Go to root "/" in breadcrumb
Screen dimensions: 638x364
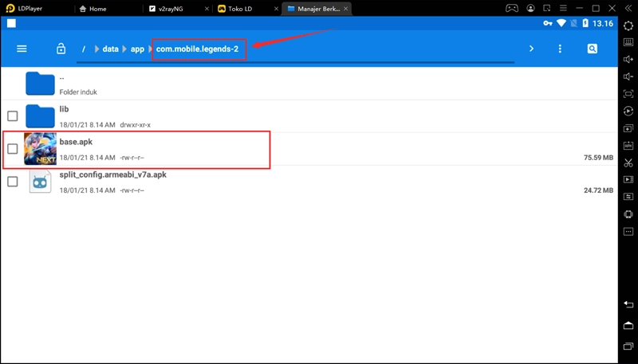(x=84, y=49)
